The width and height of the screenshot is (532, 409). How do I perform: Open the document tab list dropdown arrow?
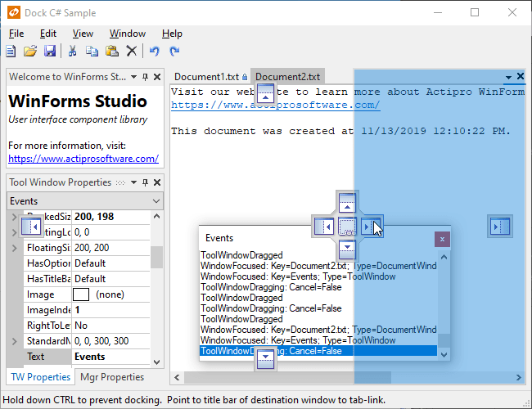click(508, 77)
